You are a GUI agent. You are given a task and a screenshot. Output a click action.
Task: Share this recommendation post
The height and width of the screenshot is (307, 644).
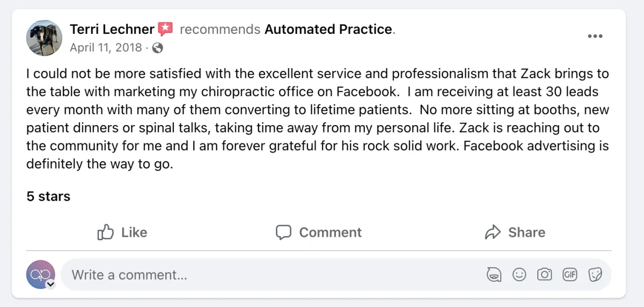(x=515, y=232)
